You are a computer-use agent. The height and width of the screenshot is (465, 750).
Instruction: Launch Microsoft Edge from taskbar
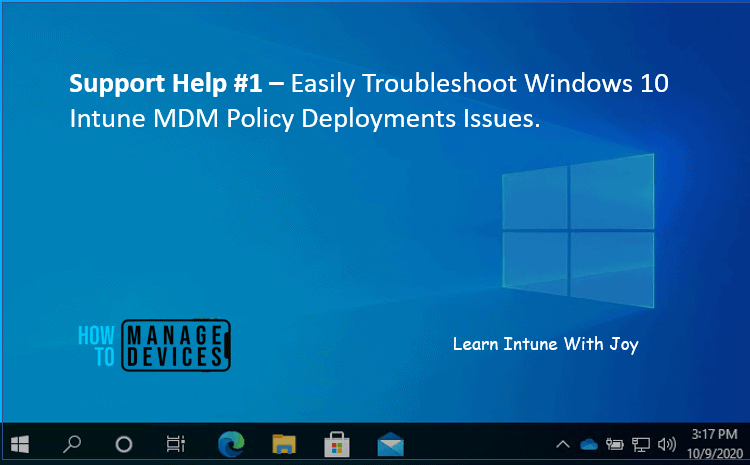(x=231, y=444)
